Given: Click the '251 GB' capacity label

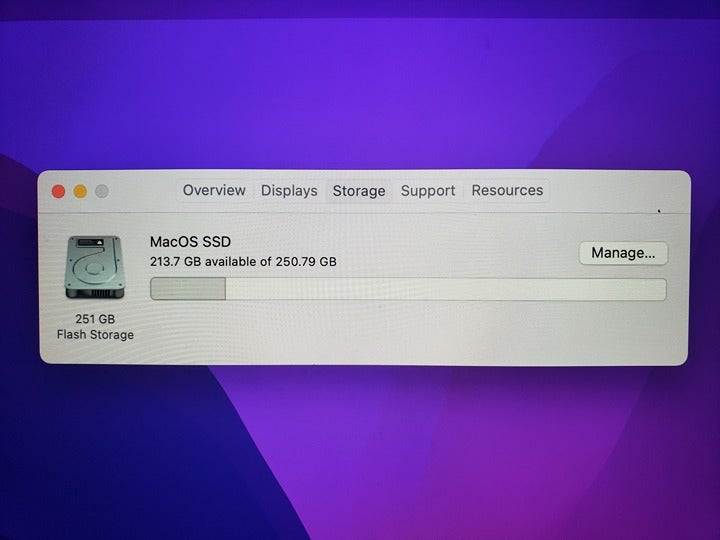Looking at the screenshot, I should (95, 319).
